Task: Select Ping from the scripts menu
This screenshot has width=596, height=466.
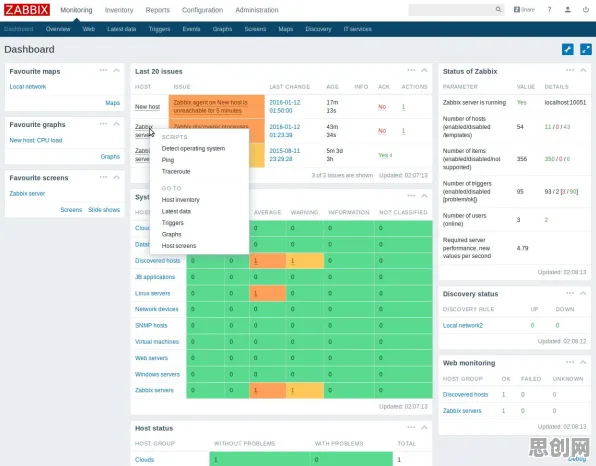Action: tap(168, 160)
